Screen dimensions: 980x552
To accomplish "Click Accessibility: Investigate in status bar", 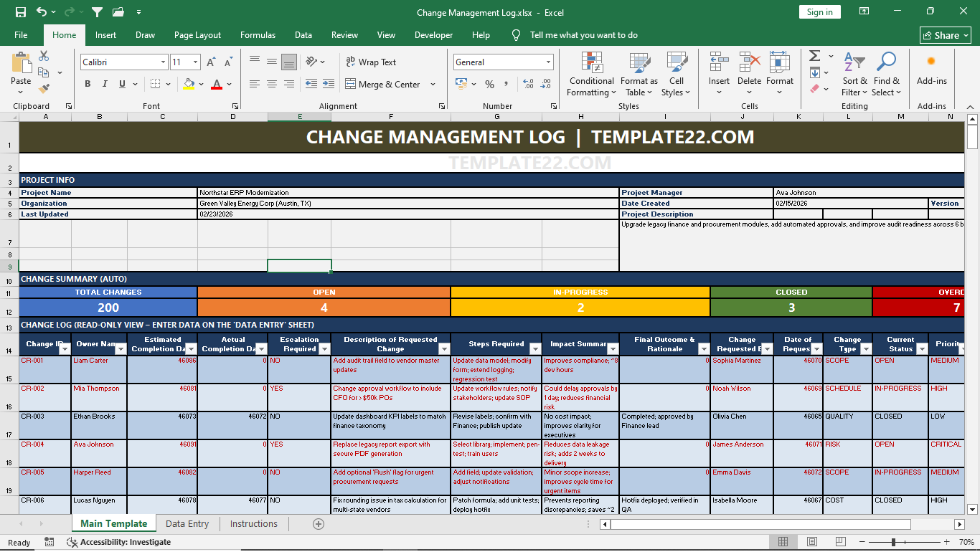I will (x=119, y=542).
